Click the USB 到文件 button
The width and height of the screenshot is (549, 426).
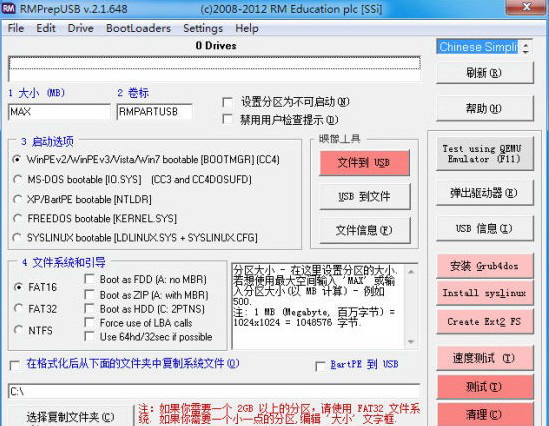[x=364, y=196]
